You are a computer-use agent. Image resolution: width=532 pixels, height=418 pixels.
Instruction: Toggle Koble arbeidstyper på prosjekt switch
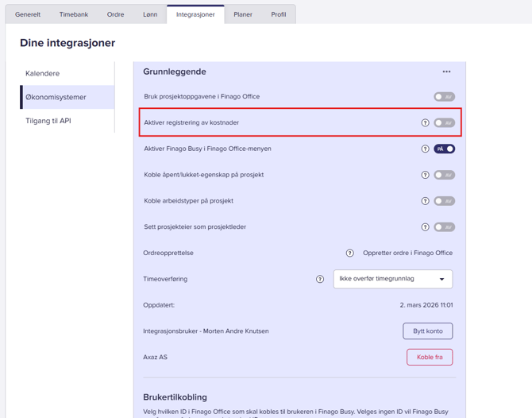coord(444,201)
